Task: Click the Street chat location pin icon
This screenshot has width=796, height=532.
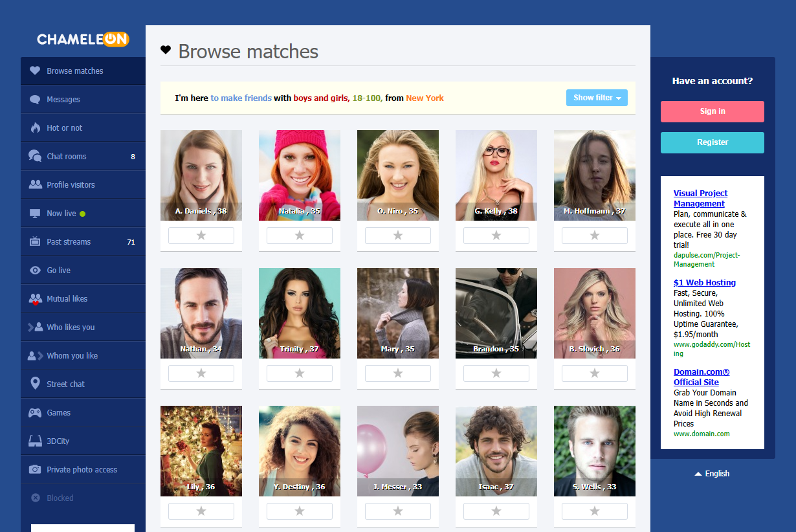Action: pos(35,384)
